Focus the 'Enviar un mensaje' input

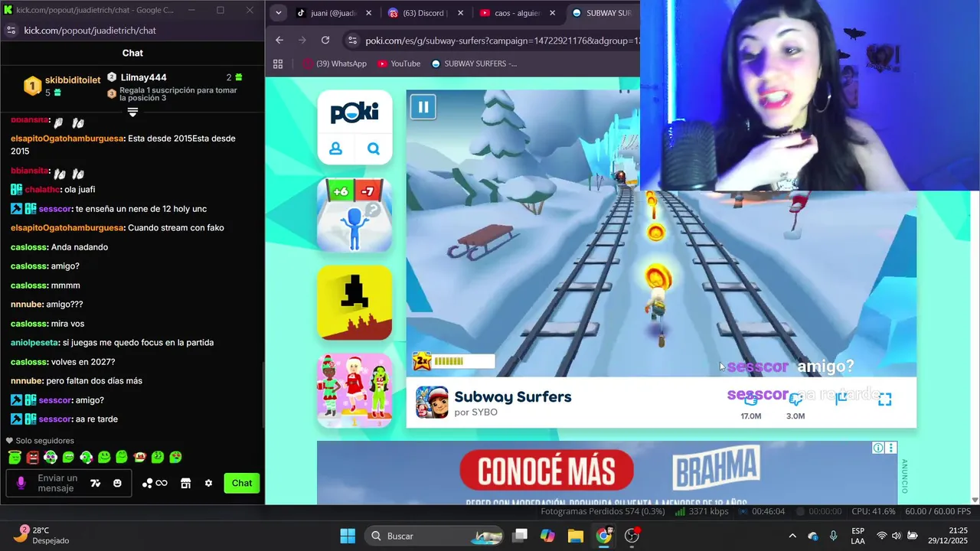(57, 483)
